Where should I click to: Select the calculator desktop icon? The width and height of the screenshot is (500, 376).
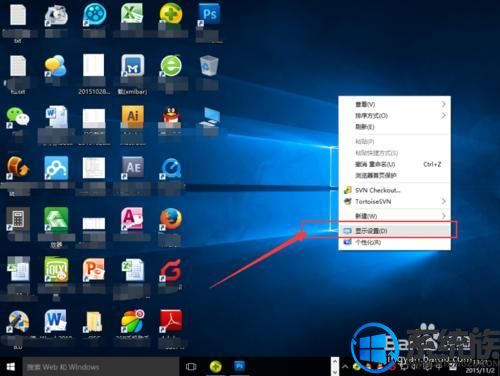point(18,219)
